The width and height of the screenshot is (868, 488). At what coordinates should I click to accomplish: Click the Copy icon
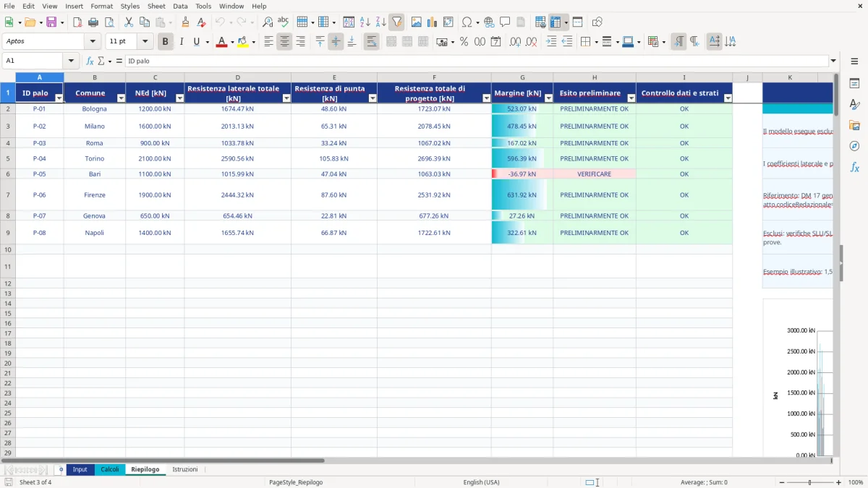[x=145, y=22]
